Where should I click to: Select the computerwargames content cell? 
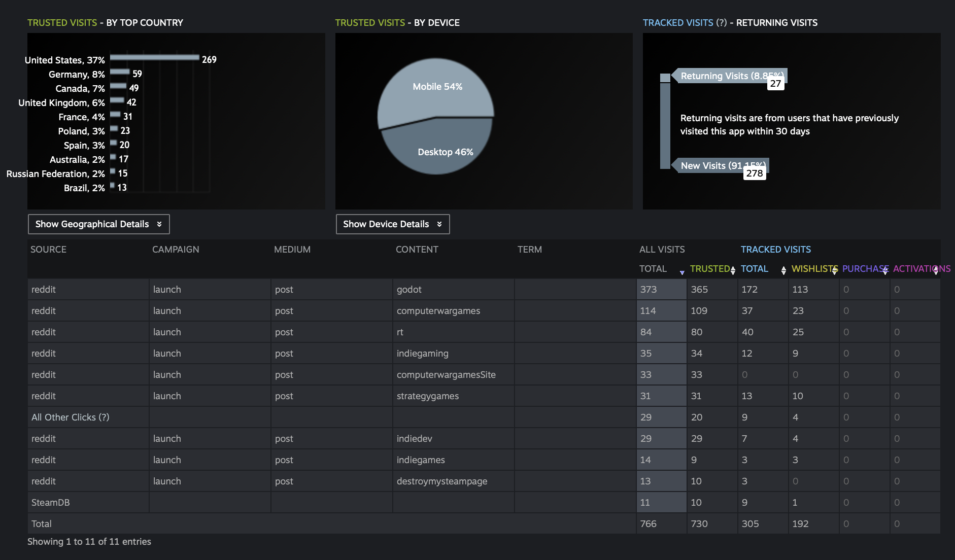click(454, 311)
